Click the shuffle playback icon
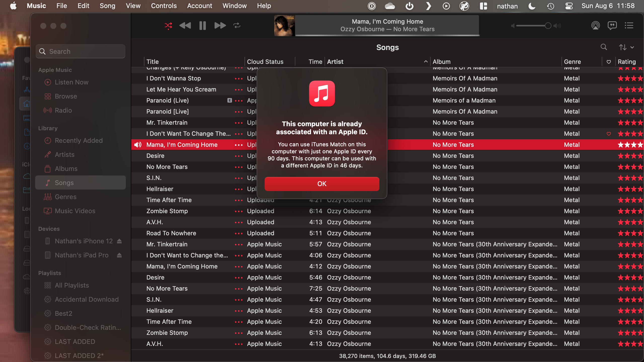The image size is (644, 362). click(x=168, y=25)
